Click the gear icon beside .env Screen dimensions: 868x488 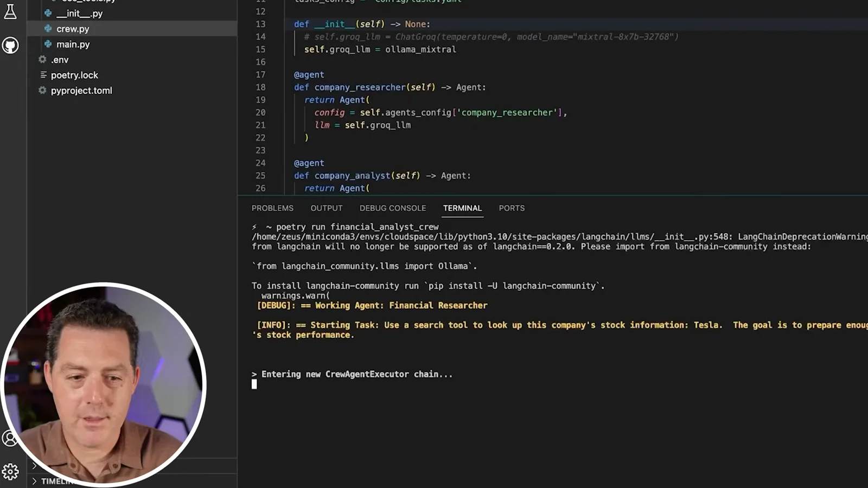(x=42, y=60)
